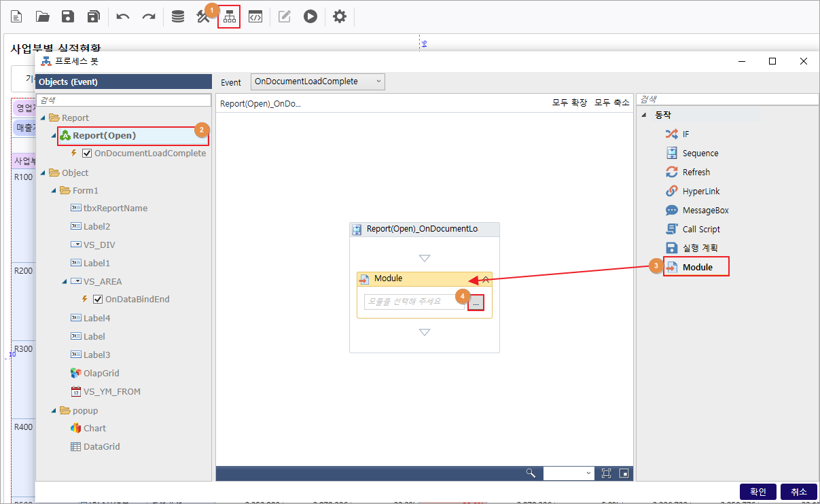Image resolution: width=820 pixels, height=504 pixels.
Task: Click the undo arrow icon
Action: tap(123, 17)
